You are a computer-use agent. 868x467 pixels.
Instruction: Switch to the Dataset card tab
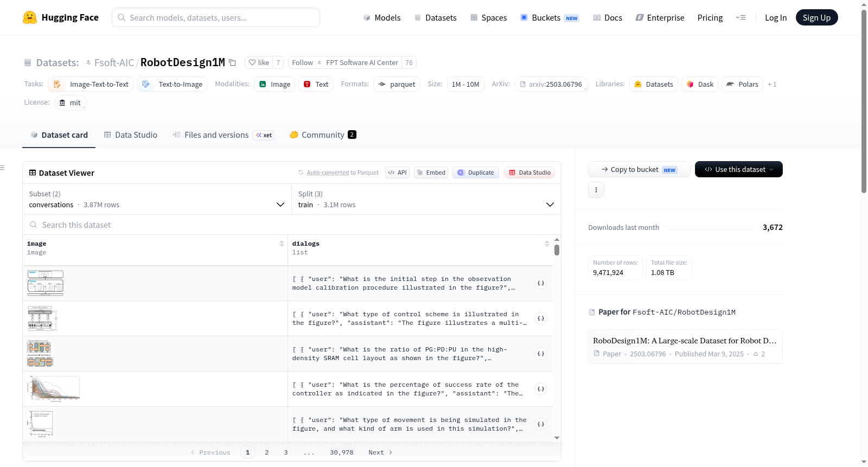point(59,135)
